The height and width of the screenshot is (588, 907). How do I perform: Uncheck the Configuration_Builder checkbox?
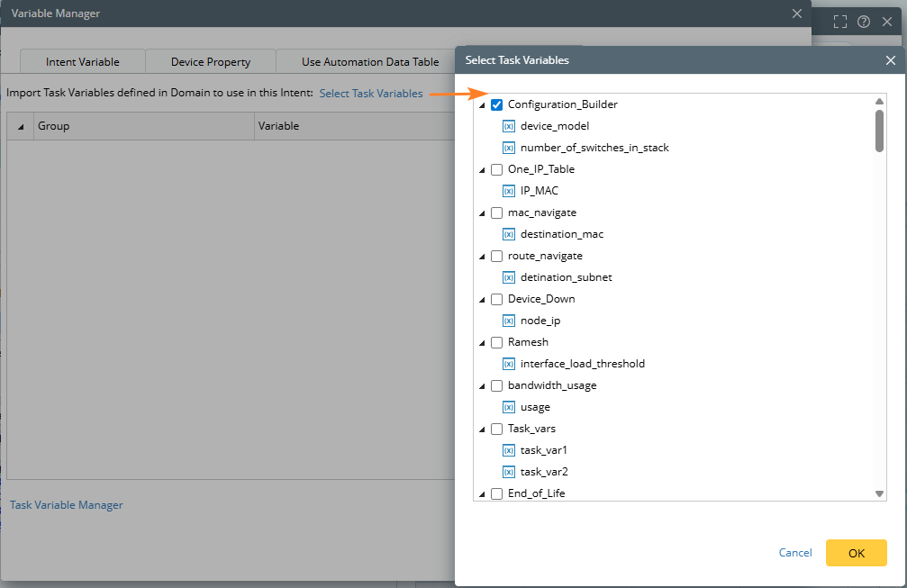click(x=496, y=104)
